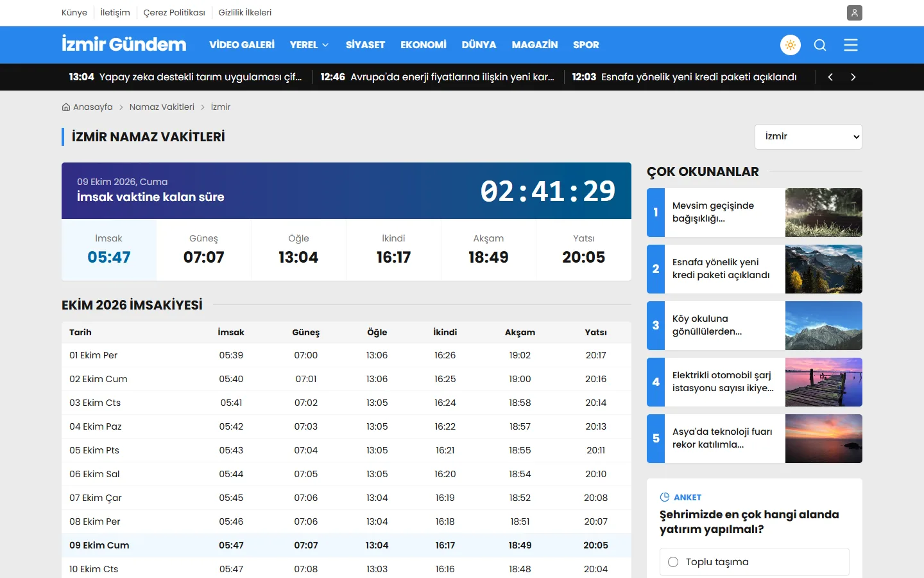Open the search magnifier icon
Image resolution: width=924 pixels, height=578 pixels.
[820, 45]
